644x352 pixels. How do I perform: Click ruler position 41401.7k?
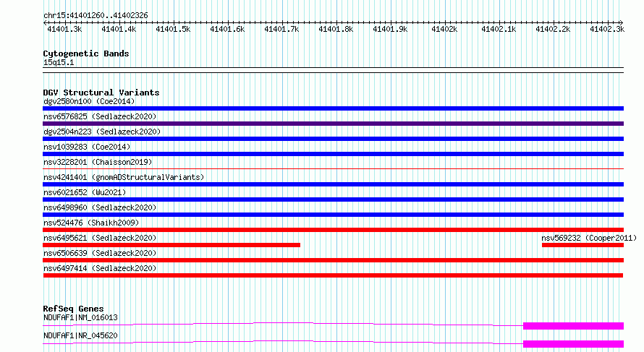[281, 29]
